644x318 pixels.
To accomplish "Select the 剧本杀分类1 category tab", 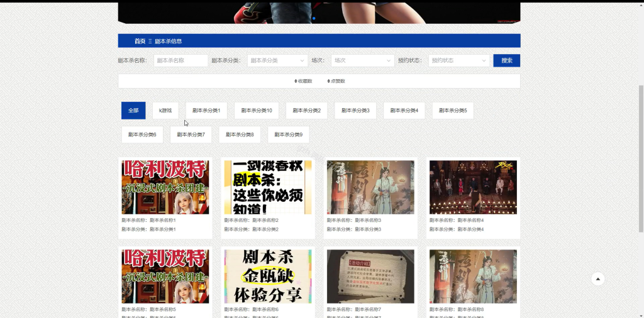I will click(x=206, y=111).
